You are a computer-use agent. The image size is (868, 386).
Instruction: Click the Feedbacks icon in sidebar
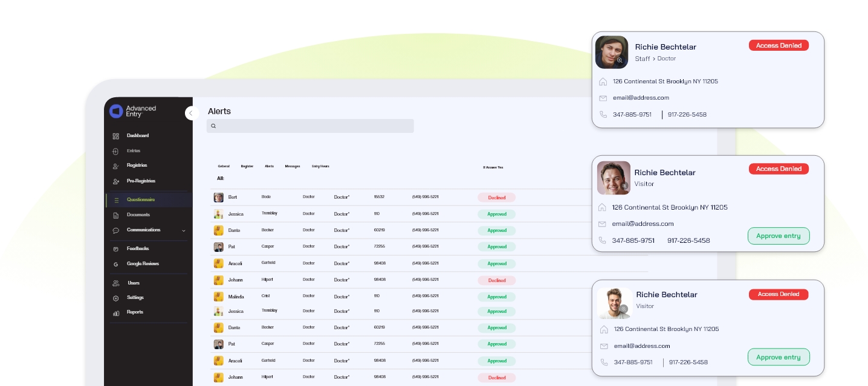click(116, 249)
